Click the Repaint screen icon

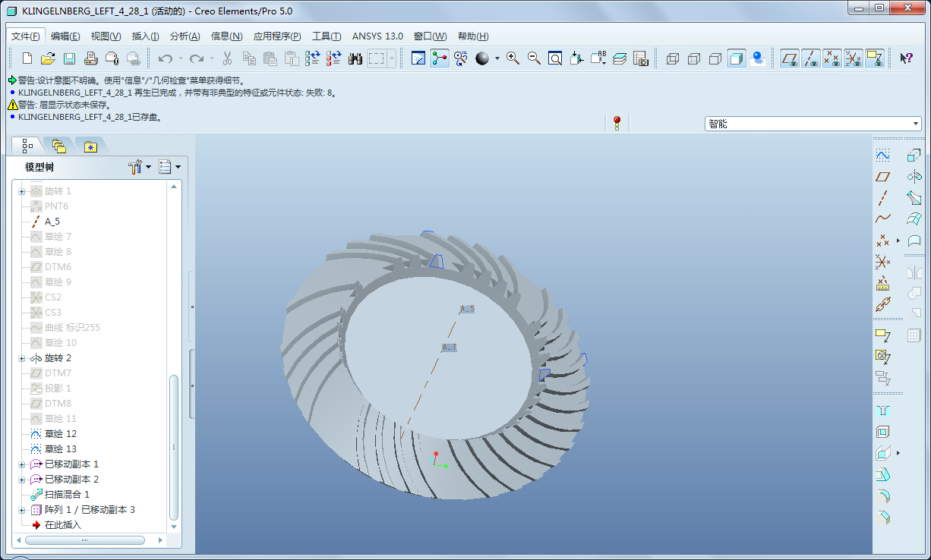point(418,58)
